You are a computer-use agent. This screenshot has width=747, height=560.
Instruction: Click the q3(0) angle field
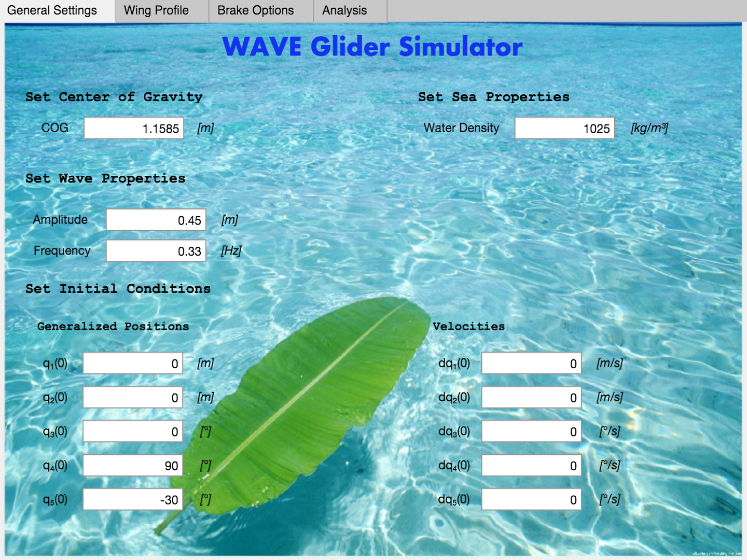[x=133, y=431]
